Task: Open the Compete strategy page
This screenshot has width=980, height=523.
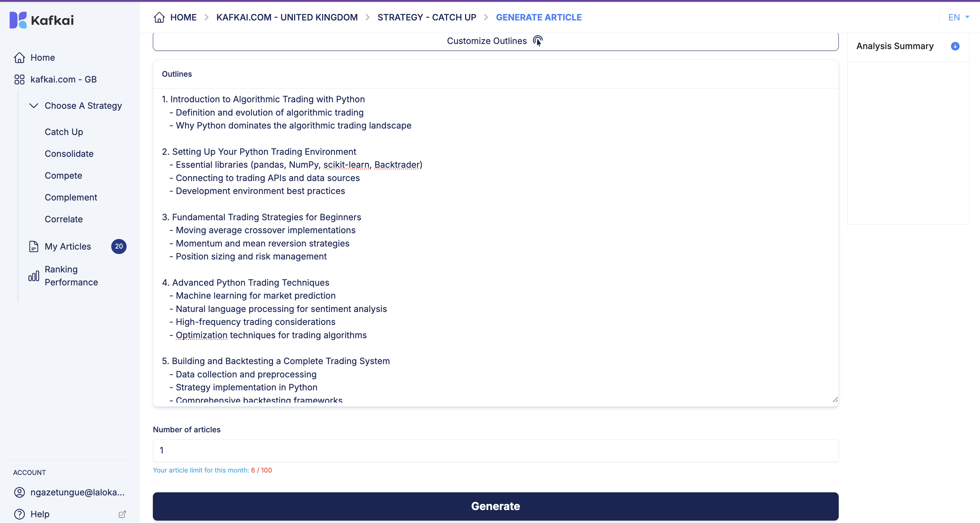Action: click(63, 176)
